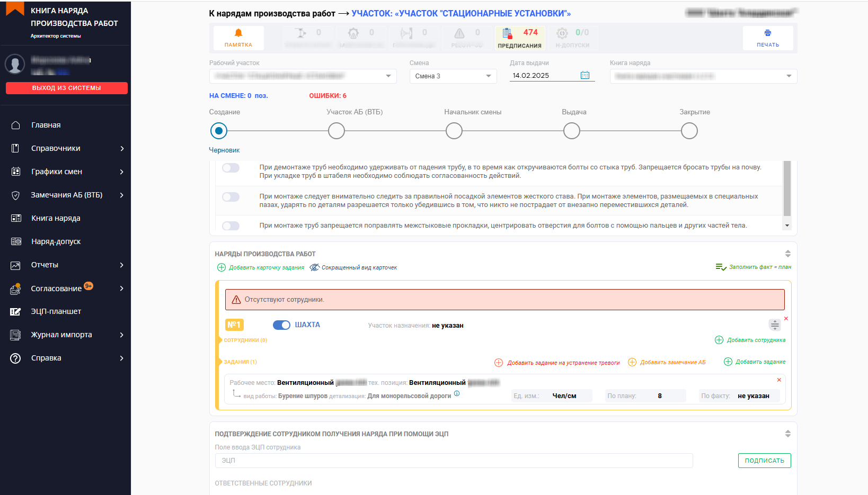
Task: Click Добавить карточку задания plus icon
Action: pyautogui.click(x=222, y=267)
